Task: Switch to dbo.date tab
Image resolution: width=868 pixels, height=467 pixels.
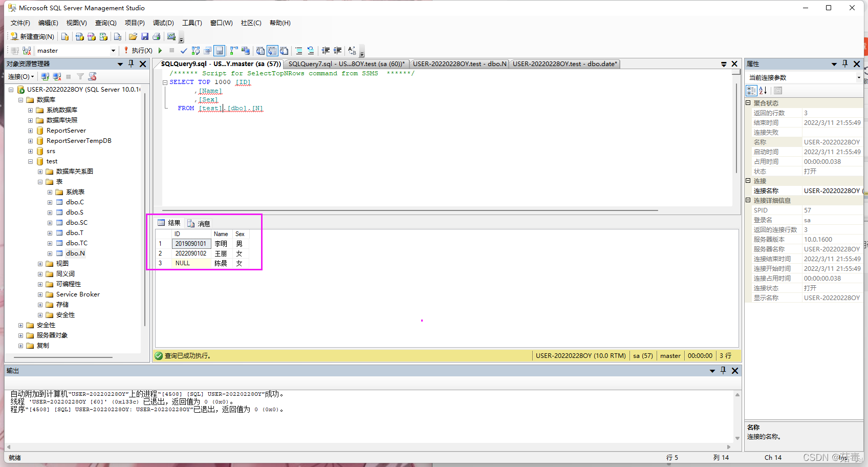Action: click(x=565, y=64)
